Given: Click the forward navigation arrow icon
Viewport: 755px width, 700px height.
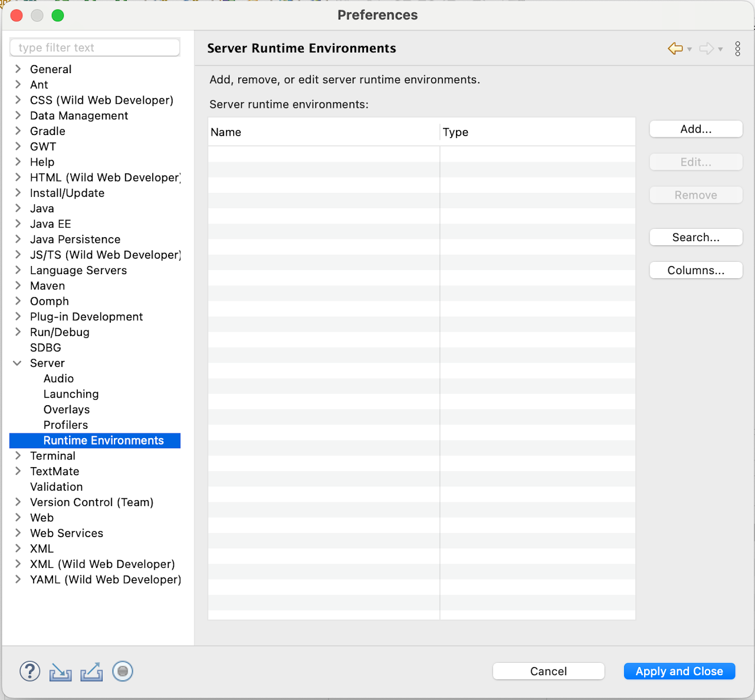Looking at the screenshot, I should tap(707, 48).
